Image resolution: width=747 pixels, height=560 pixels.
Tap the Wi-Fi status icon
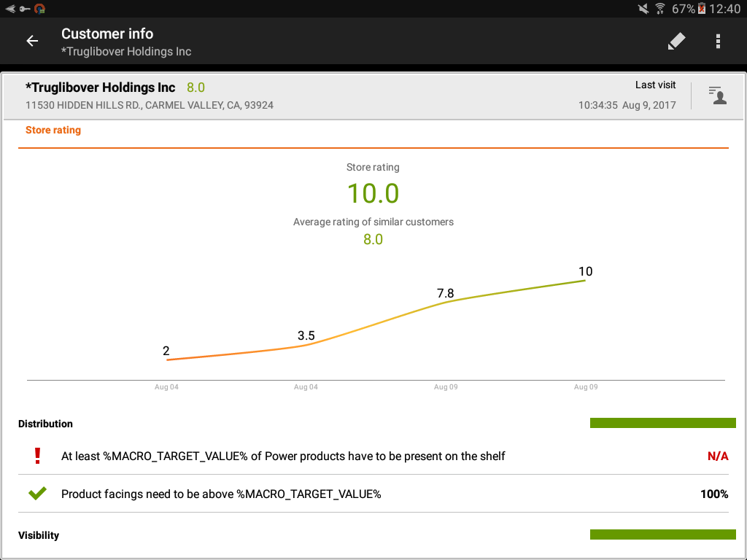click(659, 9)
